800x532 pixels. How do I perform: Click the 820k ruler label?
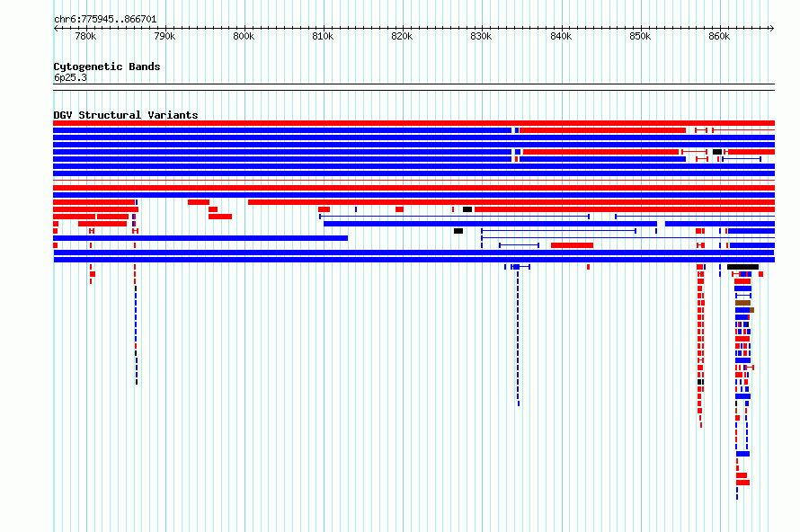coord(402,37)
